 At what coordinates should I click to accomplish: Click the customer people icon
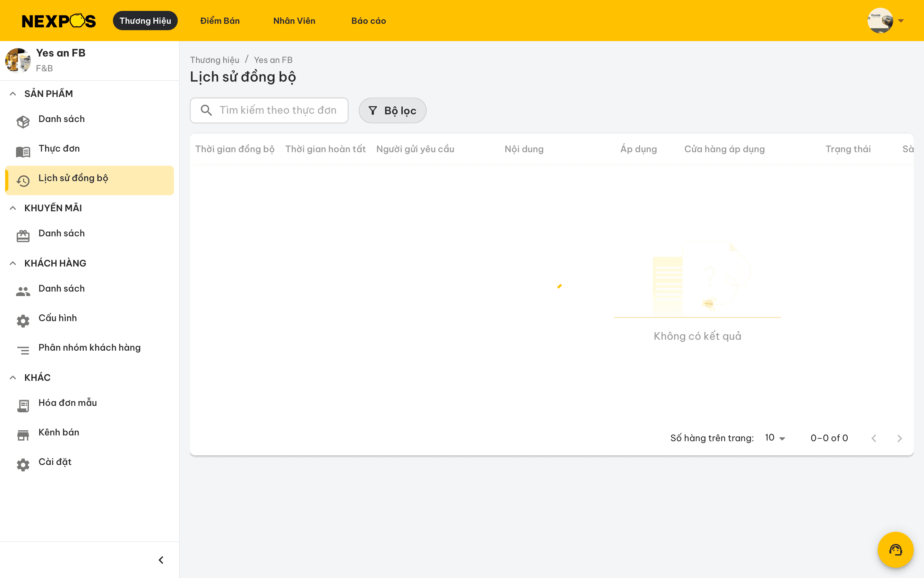[x=23, y=292]
